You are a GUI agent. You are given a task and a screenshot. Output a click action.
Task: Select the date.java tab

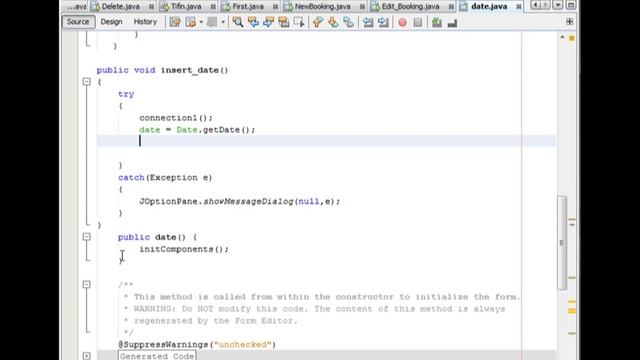[x=489, y=7]
